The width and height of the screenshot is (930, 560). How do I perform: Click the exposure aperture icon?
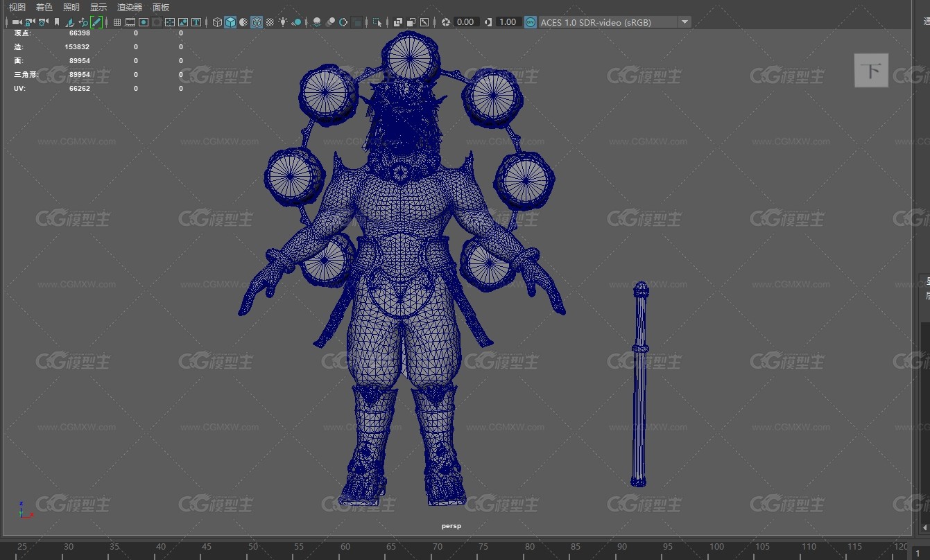click(446, 22)
